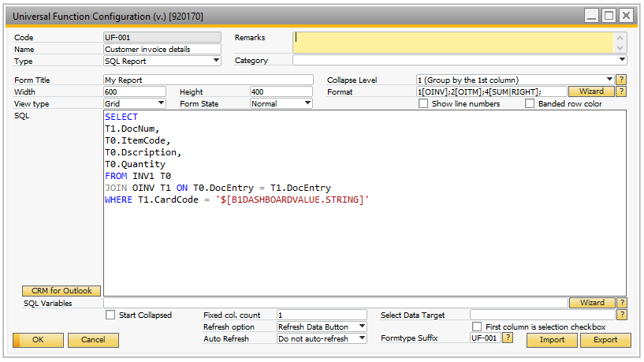Open the Format Wizard

[x=591, y=91]
